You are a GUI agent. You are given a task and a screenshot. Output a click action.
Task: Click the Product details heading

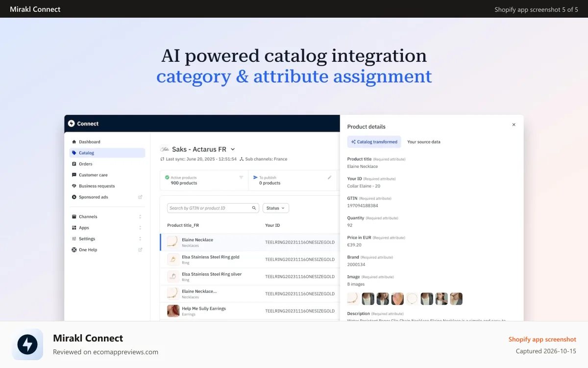pyautogui.click(x=367, y=127)
